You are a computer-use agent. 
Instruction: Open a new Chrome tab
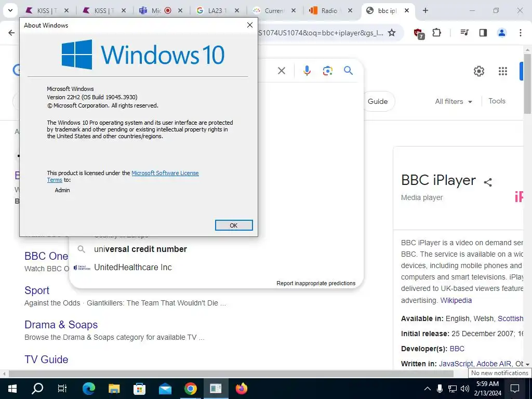pyautogui.click(x=425, y=10)
